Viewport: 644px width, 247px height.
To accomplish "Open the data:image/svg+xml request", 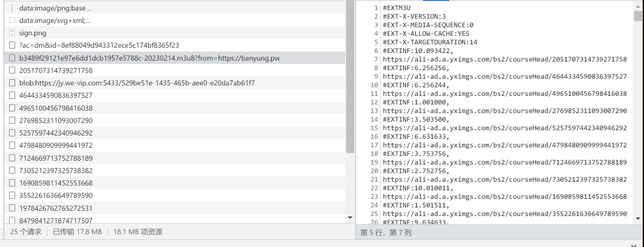I will [54, 21].
